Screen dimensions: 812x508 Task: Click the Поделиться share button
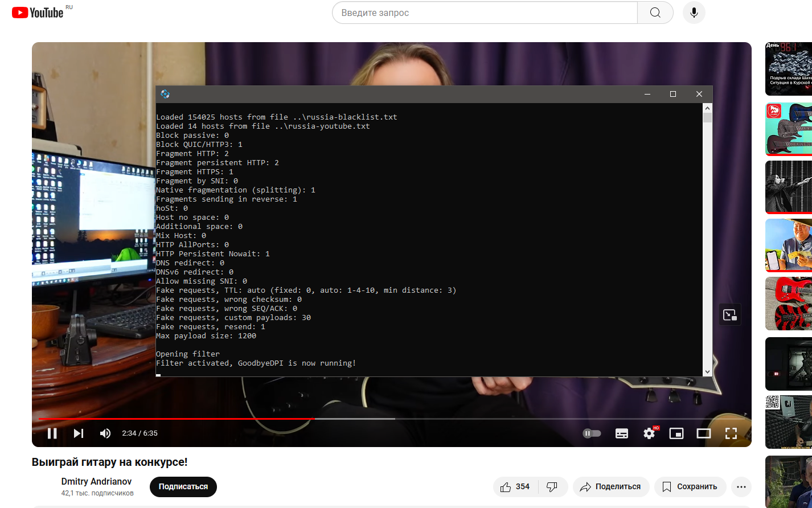click(611, 487)
